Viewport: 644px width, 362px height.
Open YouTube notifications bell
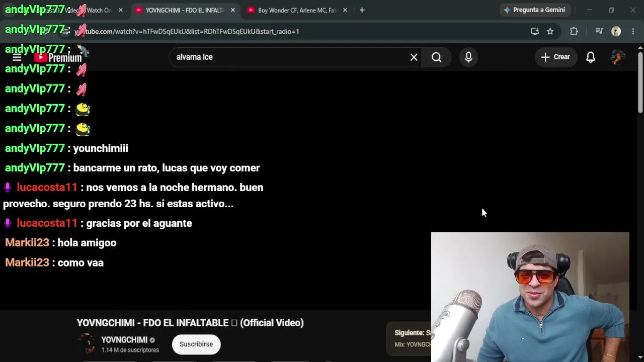click(x=591, y=57)
